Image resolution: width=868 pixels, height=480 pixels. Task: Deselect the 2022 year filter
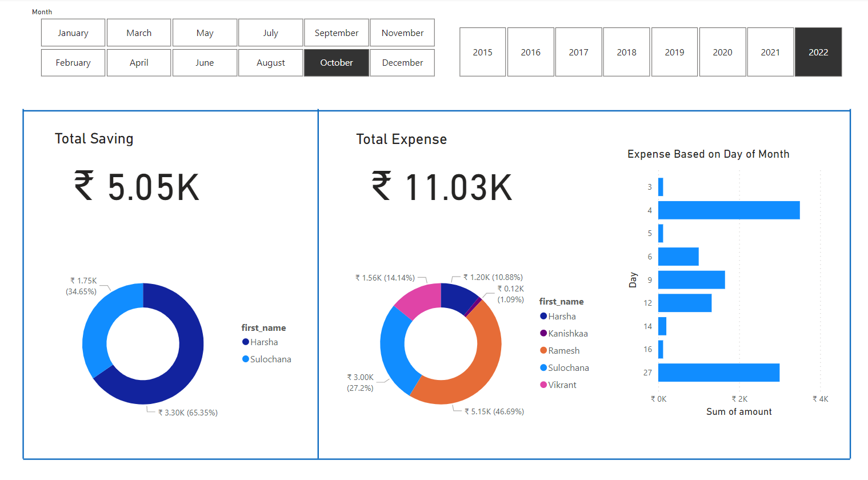click(x=818, y=52)
